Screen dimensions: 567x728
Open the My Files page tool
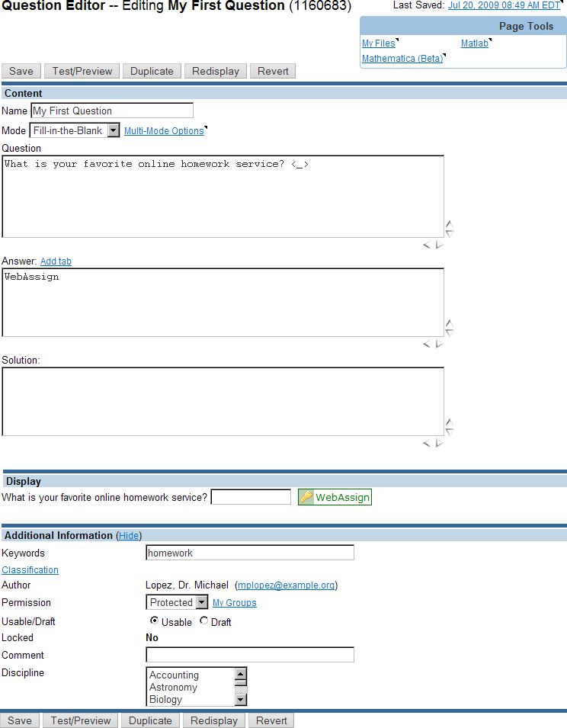pyautogui.click(x=378, y=43)
